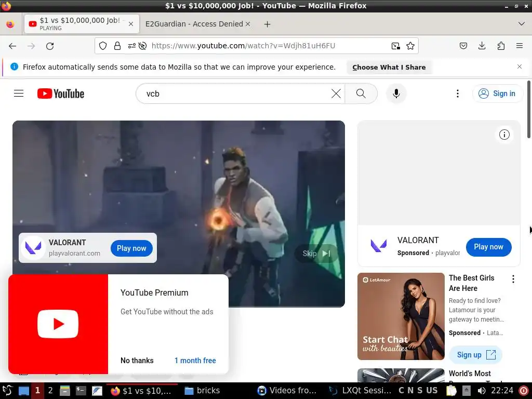The height and width of the screenshot is (399, 532).
Task: Click Sign up on LatAmour ad
Action: [475, 355]
